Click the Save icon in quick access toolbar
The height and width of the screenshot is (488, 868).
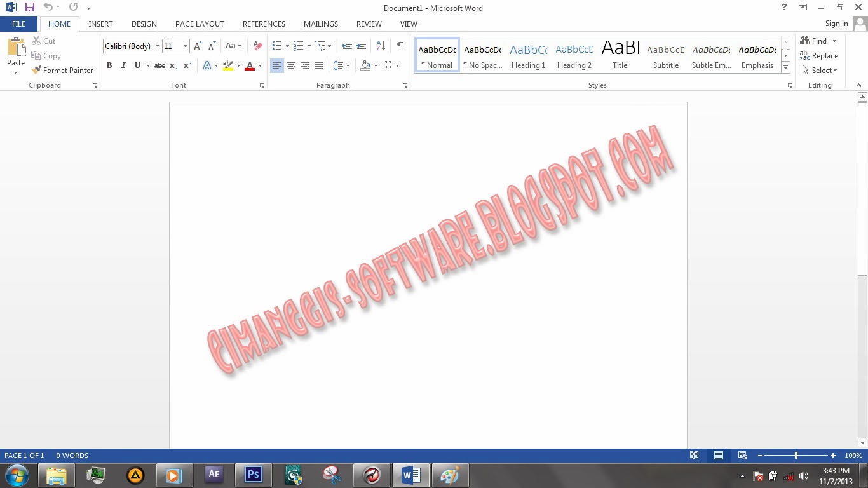point(29,7)
